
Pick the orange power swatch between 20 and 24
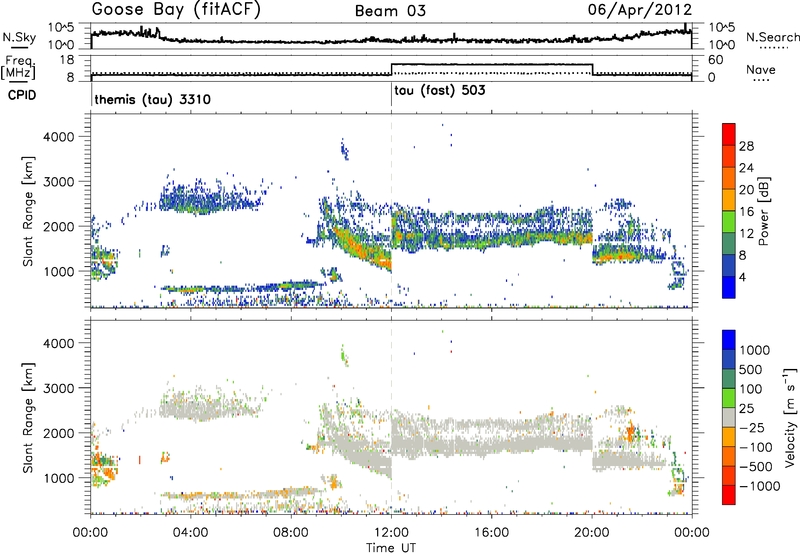click(729, 179)
